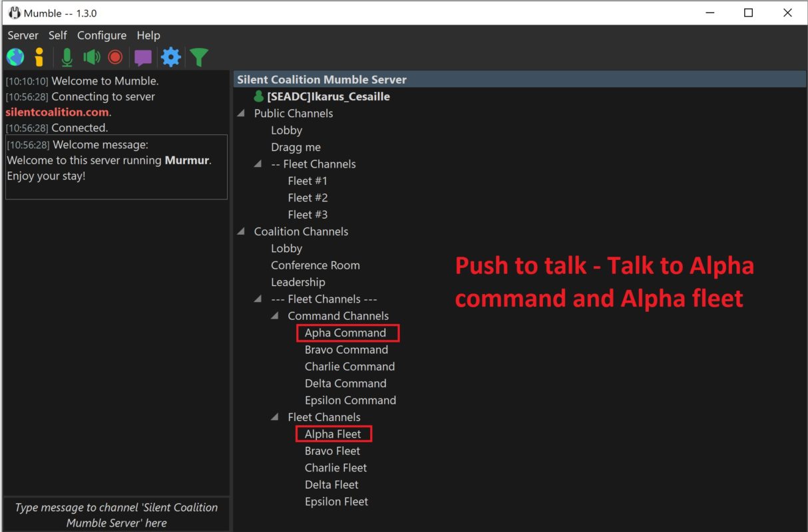Select the Fleet #3 channel
The image size is (808, 532).
pyautogui.click(x=307, y=215)
